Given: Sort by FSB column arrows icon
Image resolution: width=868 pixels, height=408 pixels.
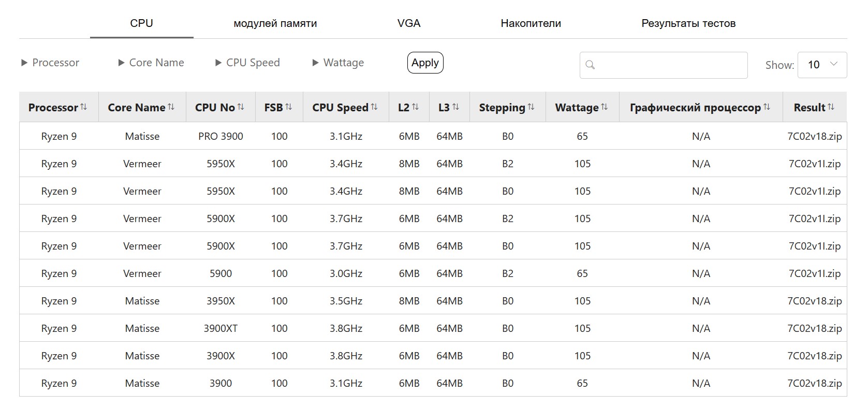Looking at the screenshot, I should pyautogui.click(x=289, y=107).
